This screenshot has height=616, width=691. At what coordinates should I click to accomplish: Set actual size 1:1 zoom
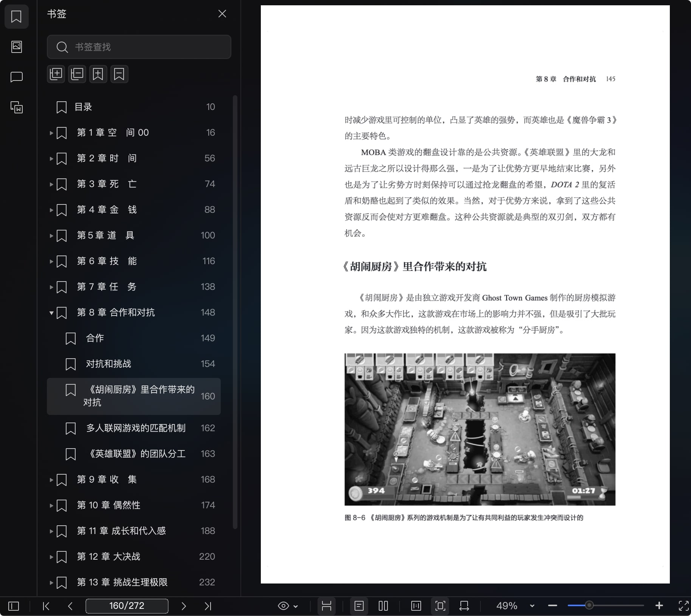click(x=416, y=606)
